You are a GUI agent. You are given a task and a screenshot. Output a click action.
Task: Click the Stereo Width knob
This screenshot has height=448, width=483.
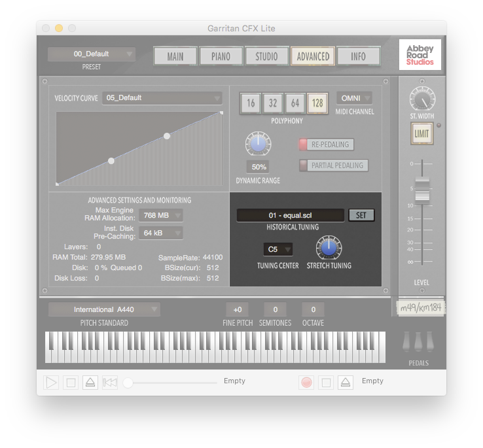point(422,99)
